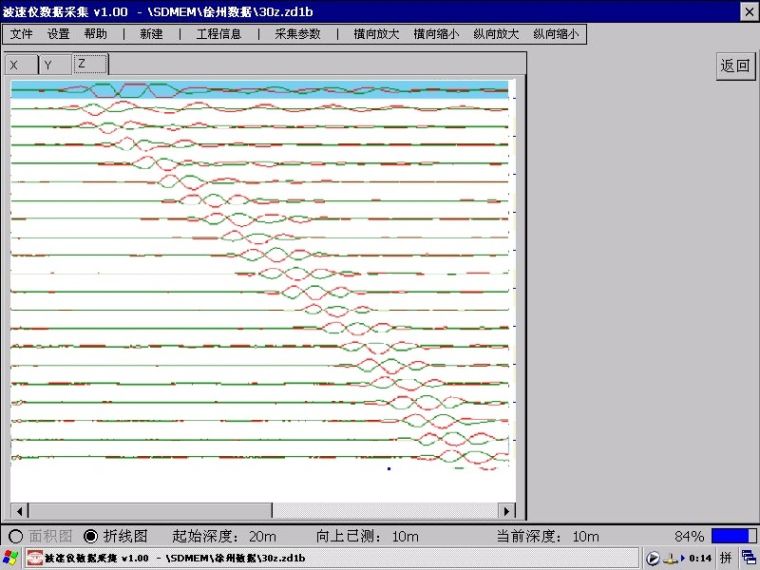Open 采集参数 settings
This screenshot has height=570, width=760.
pos(297,34)
